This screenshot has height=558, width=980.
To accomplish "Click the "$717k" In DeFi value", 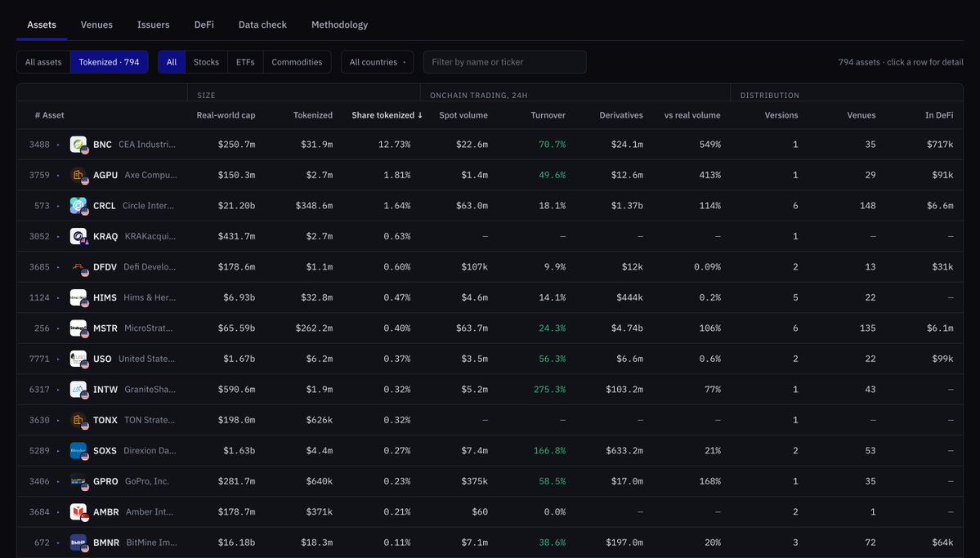I will [941, 145].
